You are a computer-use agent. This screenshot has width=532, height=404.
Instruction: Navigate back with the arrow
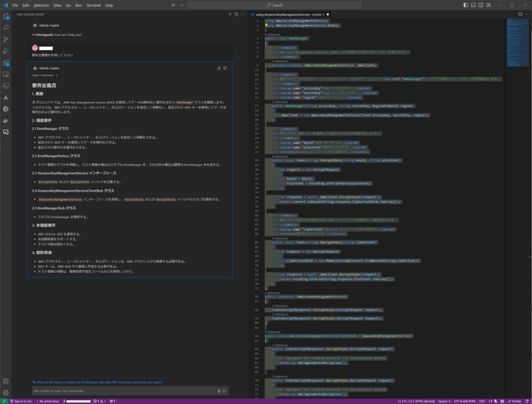[174, 5]
